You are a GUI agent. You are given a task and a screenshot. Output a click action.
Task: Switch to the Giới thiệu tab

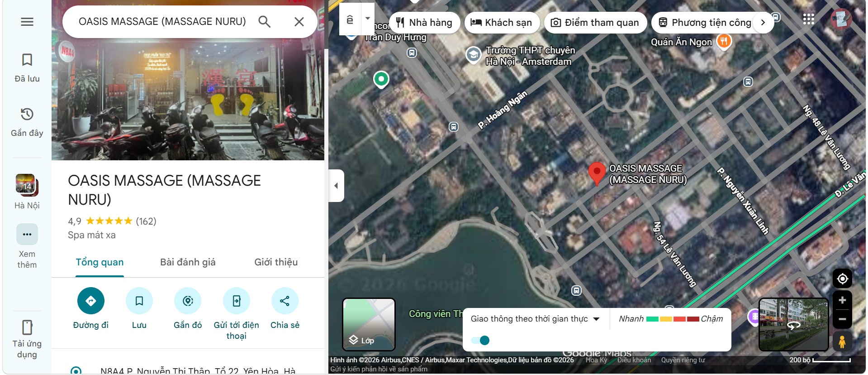[x=276, y=262]
